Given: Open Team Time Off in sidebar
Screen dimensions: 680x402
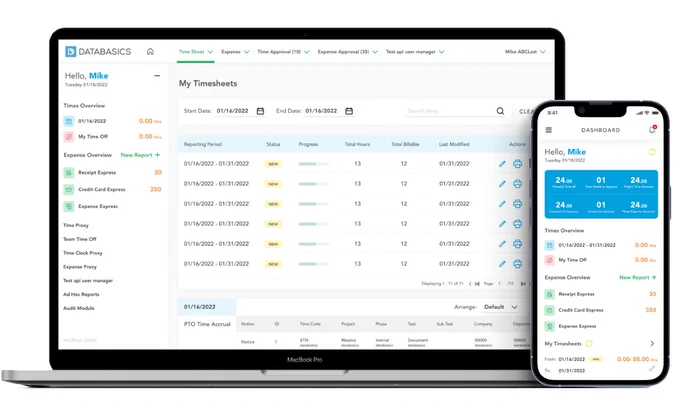Looking at the screenshot, I should [80, 239].
